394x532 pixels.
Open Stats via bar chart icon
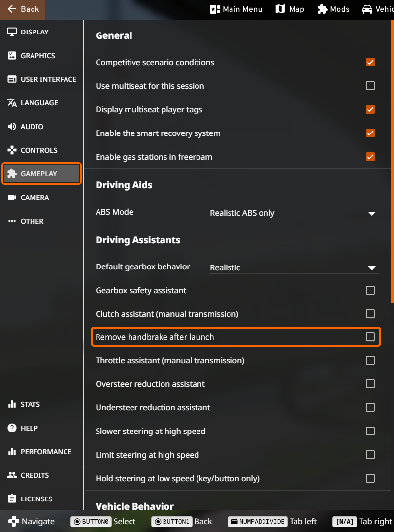(12, 404)
